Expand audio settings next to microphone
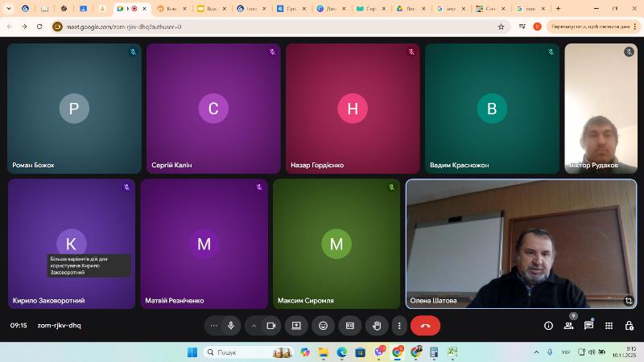The height and width of the screenshot is (362, 644). pyautogui.click(x=213, y=326)
